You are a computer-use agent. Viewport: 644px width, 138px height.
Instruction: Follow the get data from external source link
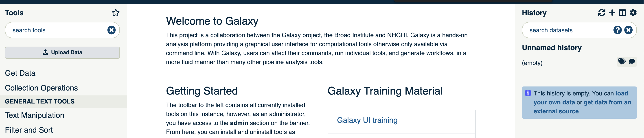(x=582, y=107)
